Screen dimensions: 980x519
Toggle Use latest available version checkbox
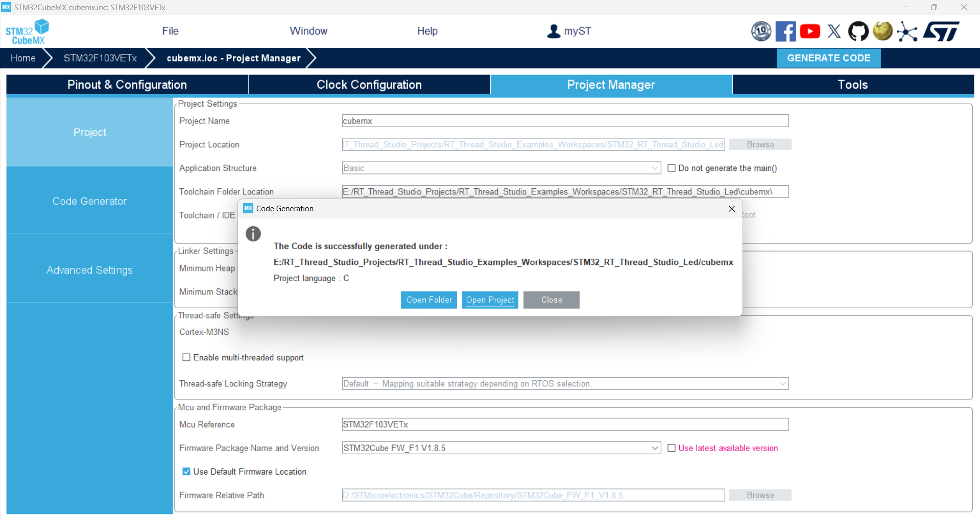(x=672, y=448)
